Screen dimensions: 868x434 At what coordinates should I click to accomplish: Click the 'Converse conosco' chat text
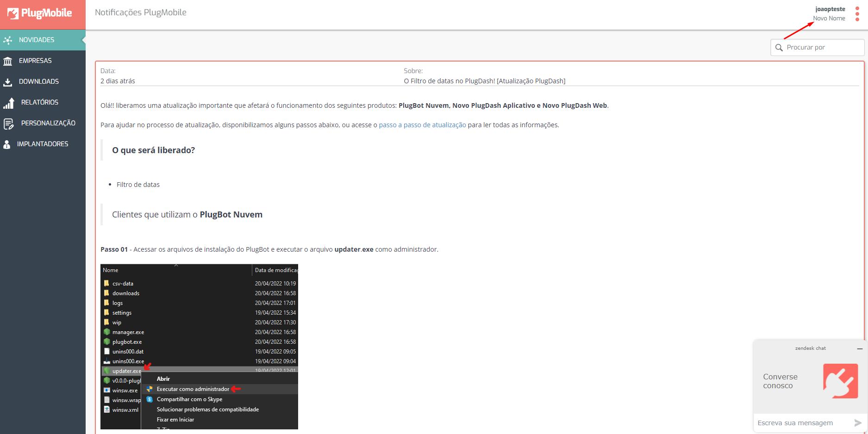(780, 381)
